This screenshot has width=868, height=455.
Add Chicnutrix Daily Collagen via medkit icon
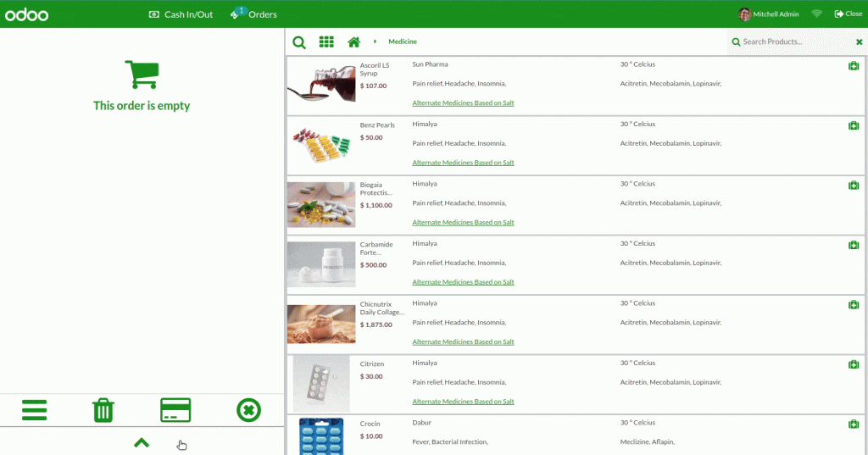point(854,305)
